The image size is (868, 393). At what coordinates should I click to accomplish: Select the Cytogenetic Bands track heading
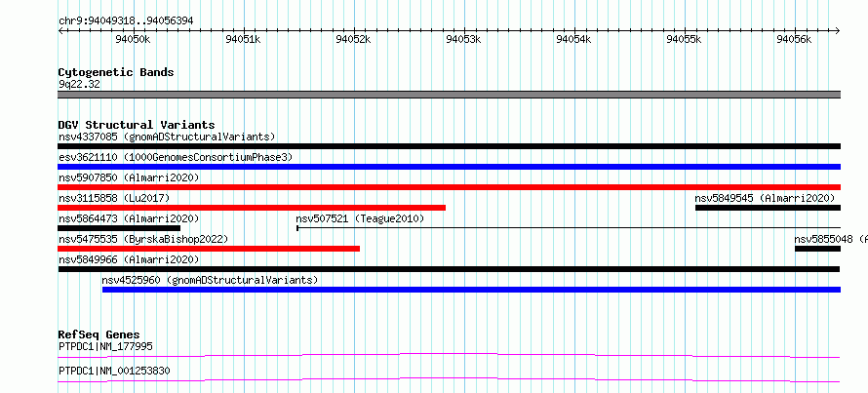click(116, 72)
